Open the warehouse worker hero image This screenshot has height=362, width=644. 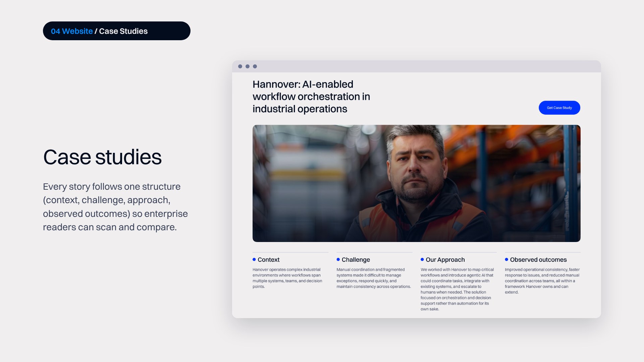pos(416,183)
